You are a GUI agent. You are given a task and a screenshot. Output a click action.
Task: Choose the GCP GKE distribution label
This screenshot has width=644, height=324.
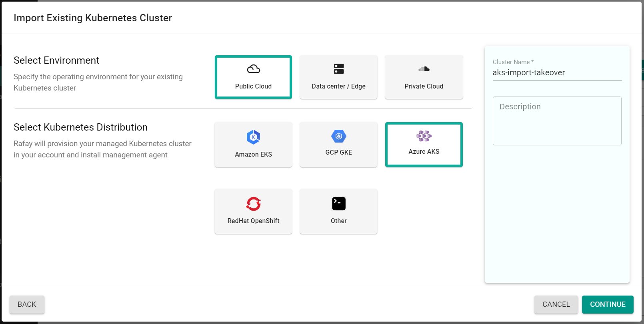click(x=339, y=152)
